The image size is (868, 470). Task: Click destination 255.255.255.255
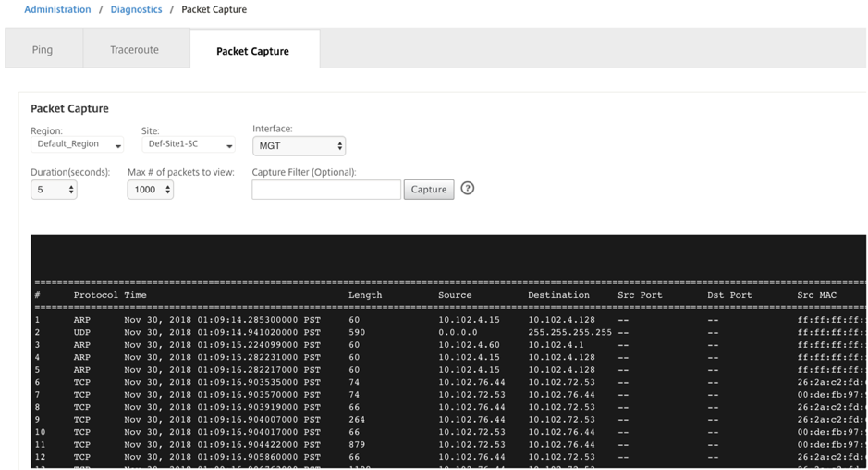[570, 332]
